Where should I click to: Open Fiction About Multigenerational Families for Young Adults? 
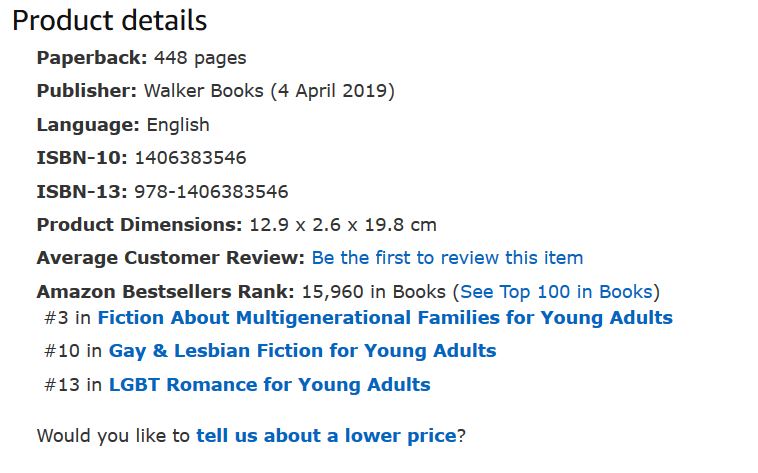[x=385, y=318]
